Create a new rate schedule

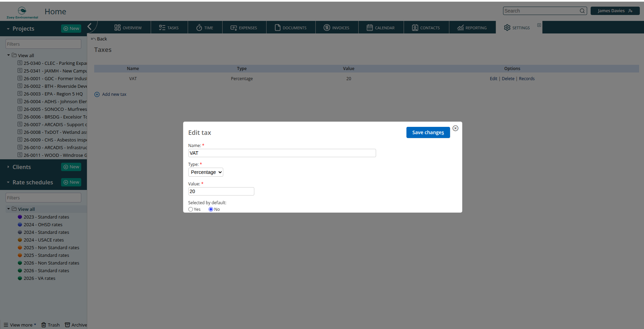click(71, 182)
